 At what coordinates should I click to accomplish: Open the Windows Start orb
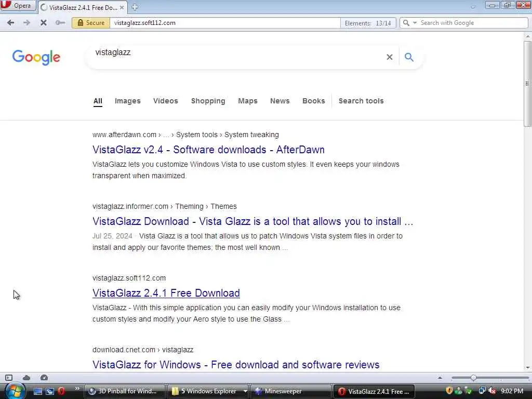click(14, 391)
